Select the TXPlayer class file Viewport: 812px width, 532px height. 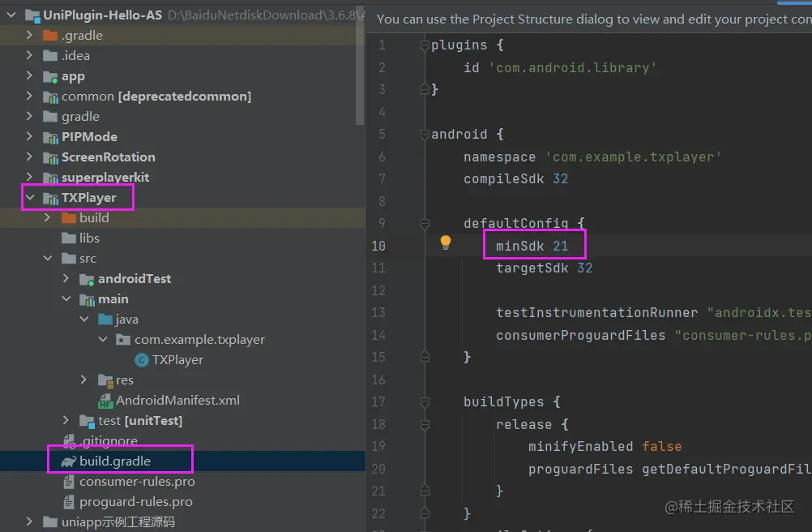coord(177,359)
